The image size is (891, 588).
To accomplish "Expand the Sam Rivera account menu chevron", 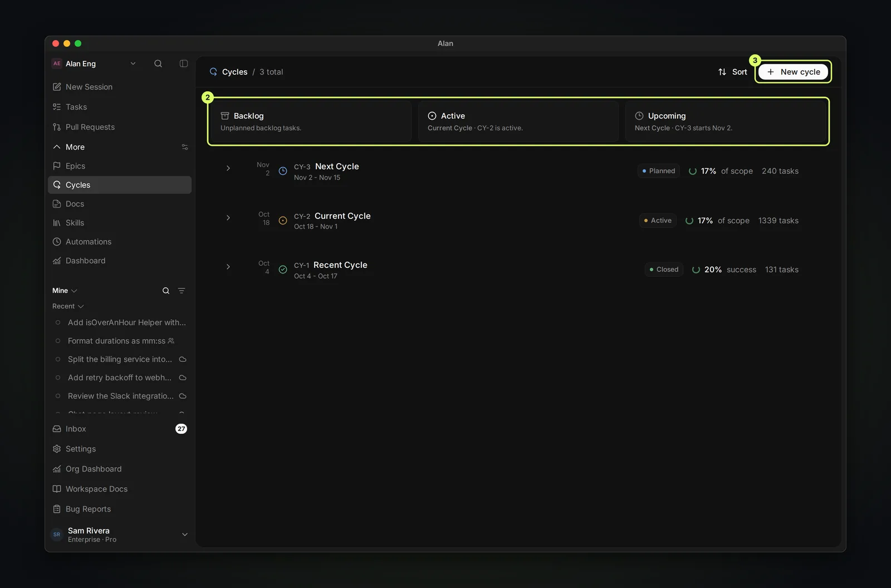I will tap(185, 535).
